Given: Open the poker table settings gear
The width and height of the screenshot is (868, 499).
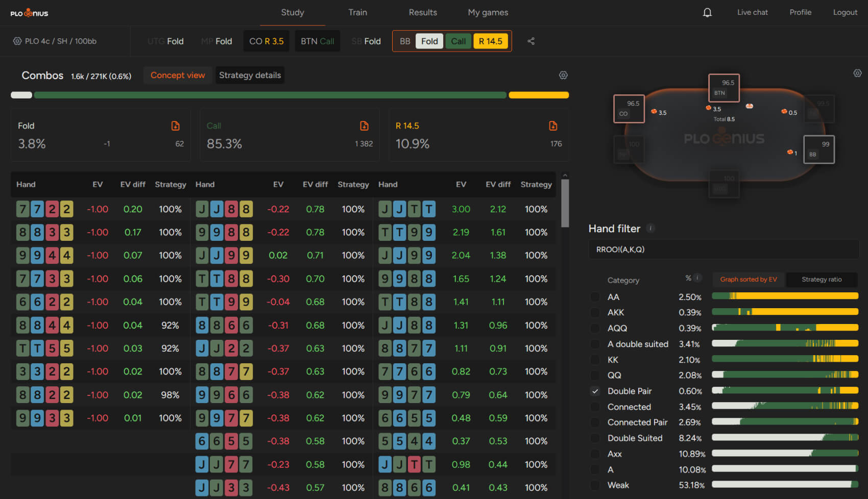Looking at the screenshot, I should (857, 73).
